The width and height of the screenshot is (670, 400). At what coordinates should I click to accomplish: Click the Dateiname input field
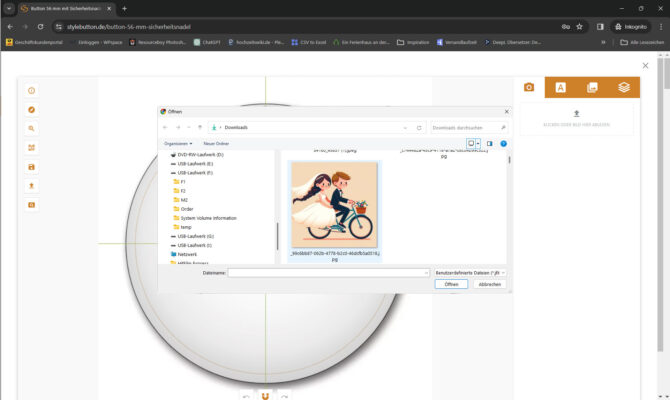tap(327, 272)
